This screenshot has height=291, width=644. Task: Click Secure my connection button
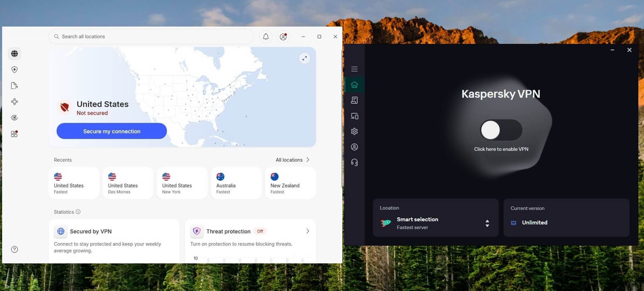point(112,131)
